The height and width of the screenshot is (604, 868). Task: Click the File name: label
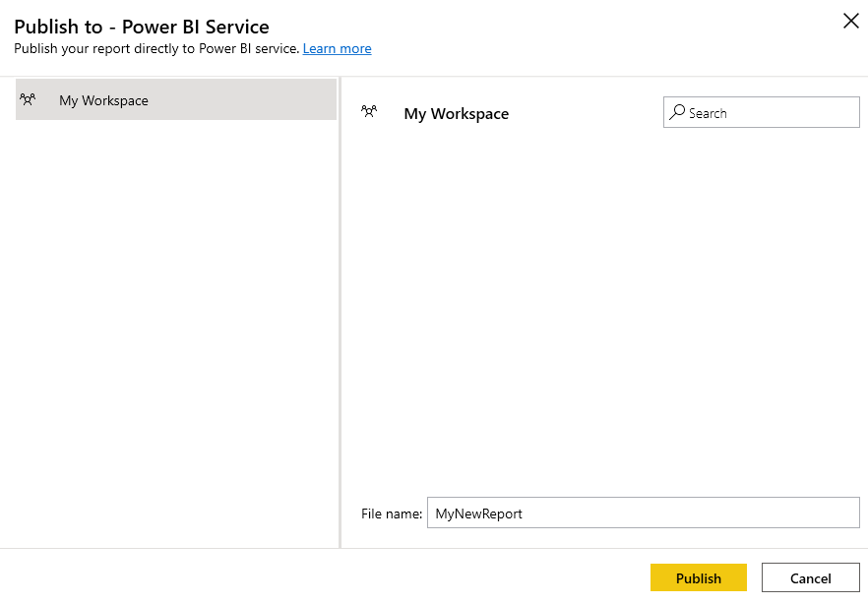[392, 513]
